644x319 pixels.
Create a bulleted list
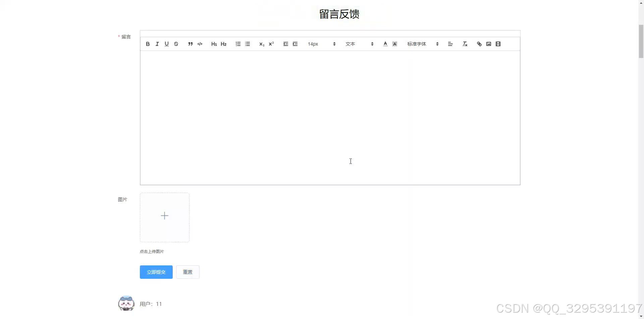[x=247, y=44]
